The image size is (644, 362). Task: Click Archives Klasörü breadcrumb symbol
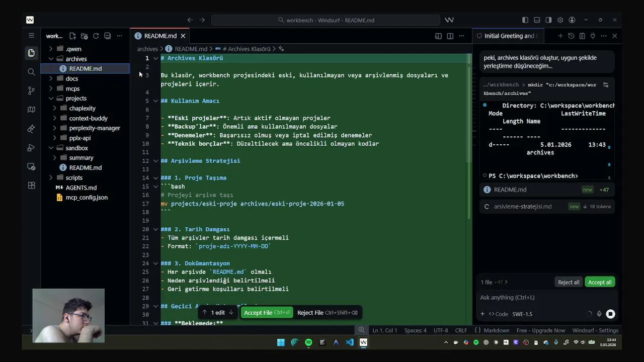(x=247, y=49)
